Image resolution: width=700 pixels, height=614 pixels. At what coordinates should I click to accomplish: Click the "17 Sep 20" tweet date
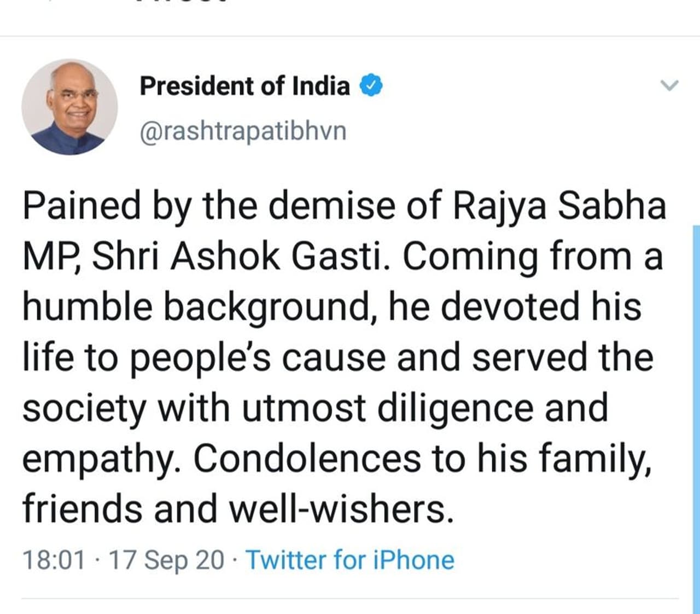167,560
